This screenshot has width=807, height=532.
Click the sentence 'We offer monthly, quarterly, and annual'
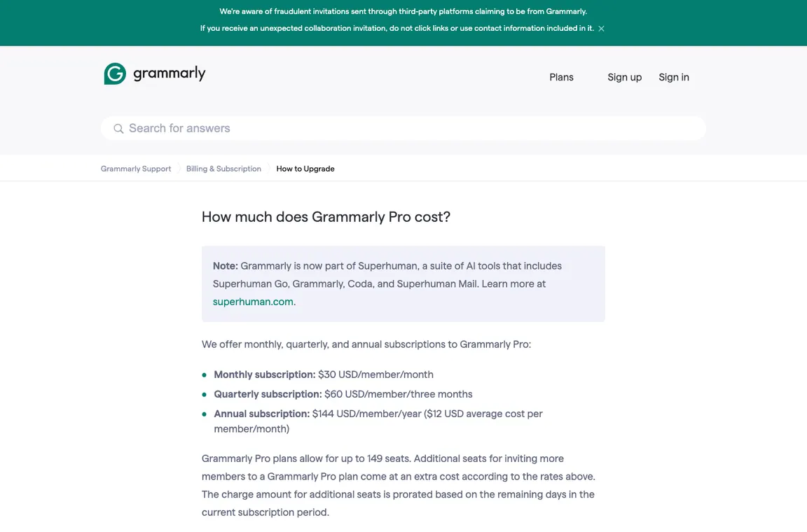pos(366,344)
